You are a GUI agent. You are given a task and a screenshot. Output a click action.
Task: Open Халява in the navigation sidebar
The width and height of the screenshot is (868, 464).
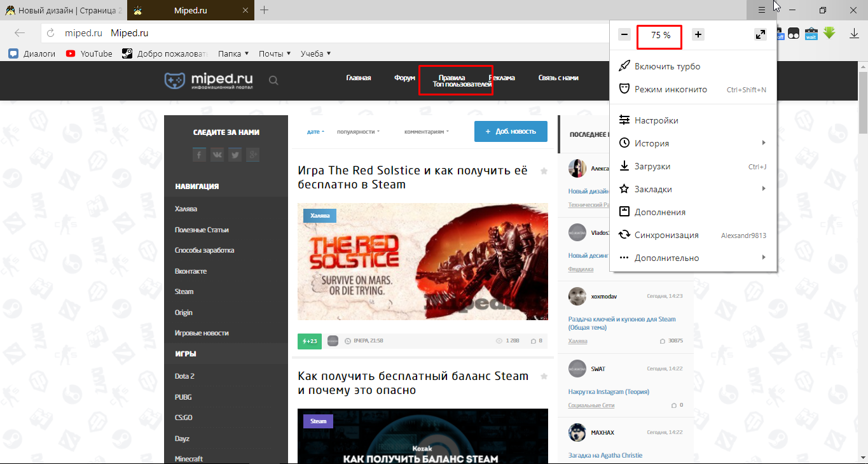pos(186,209)
